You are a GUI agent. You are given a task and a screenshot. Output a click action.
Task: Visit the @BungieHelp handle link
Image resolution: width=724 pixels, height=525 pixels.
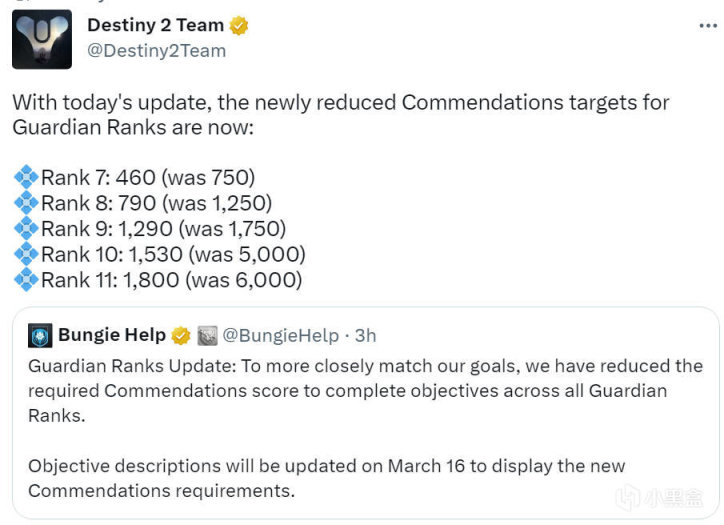point(275,336)
